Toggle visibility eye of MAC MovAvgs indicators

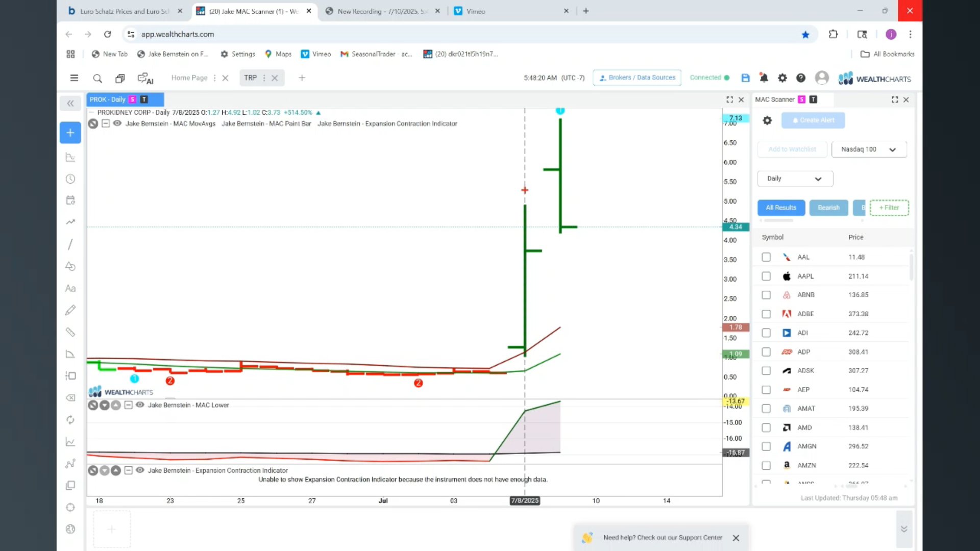point(117,123)
